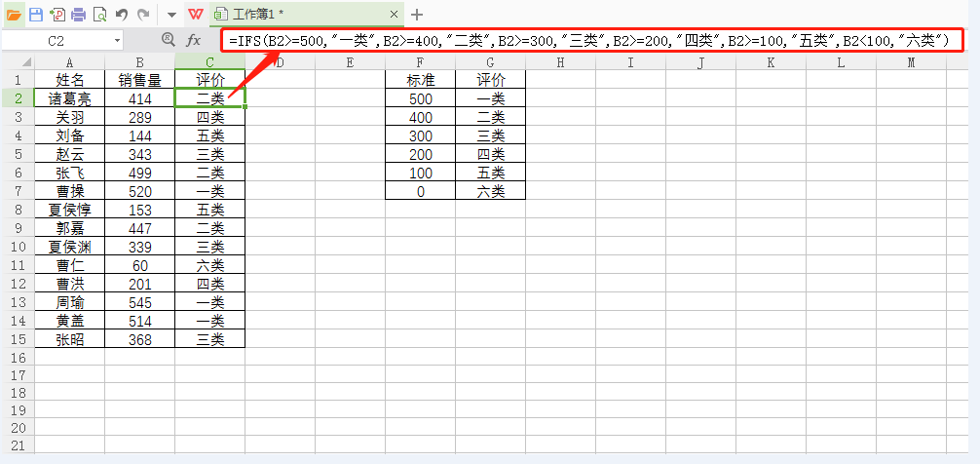Select column A header
This screenshot has width=980, height=464.
(69, 62)
